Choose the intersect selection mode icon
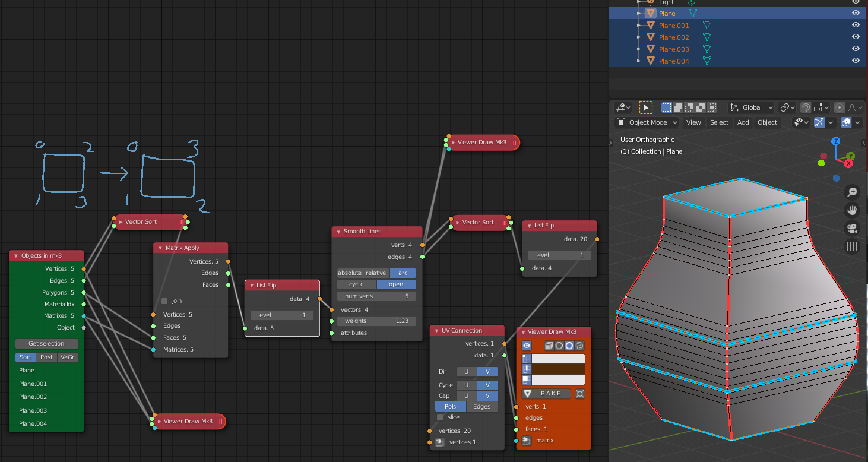Viewport: 868px width, 462px height. (712, 107)
